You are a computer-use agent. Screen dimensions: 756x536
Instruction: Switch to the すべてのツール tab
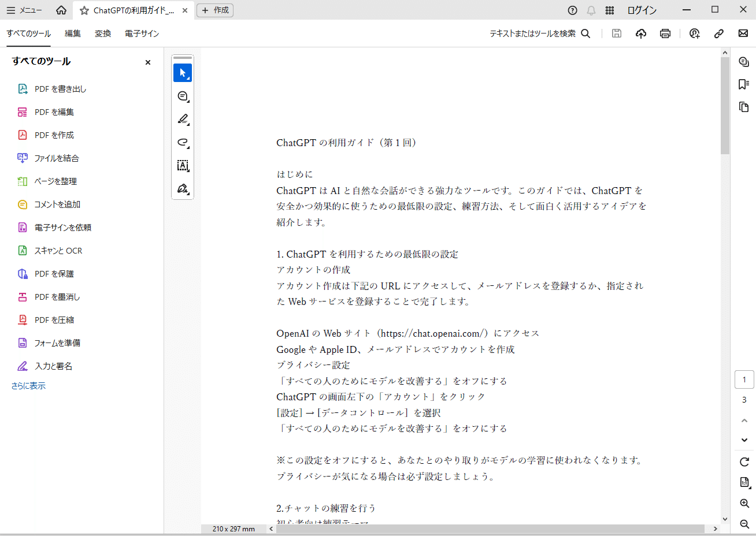29,33
